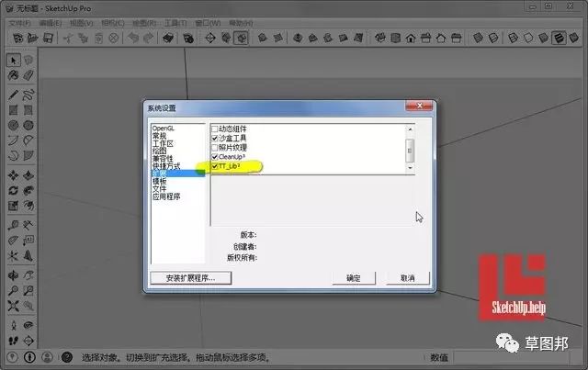
Task: Click the extensions list scroll-down arrow
Action: 410,168
